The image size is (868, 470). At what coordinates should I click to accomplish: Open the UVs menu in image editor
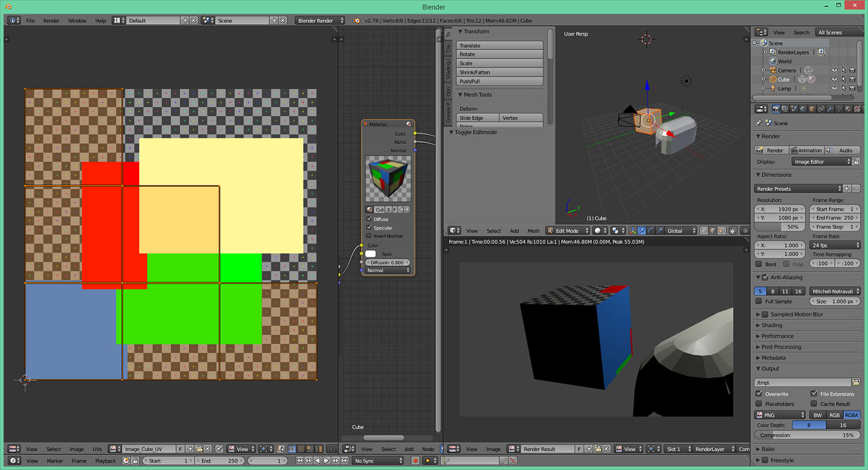pyautogui.click(x=97, y=449)
